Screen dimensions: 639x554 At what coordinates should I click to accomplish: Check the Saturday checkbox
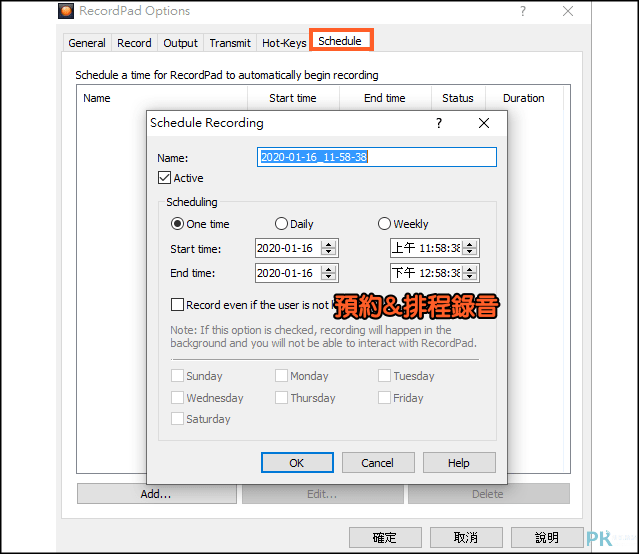point(177,419)
